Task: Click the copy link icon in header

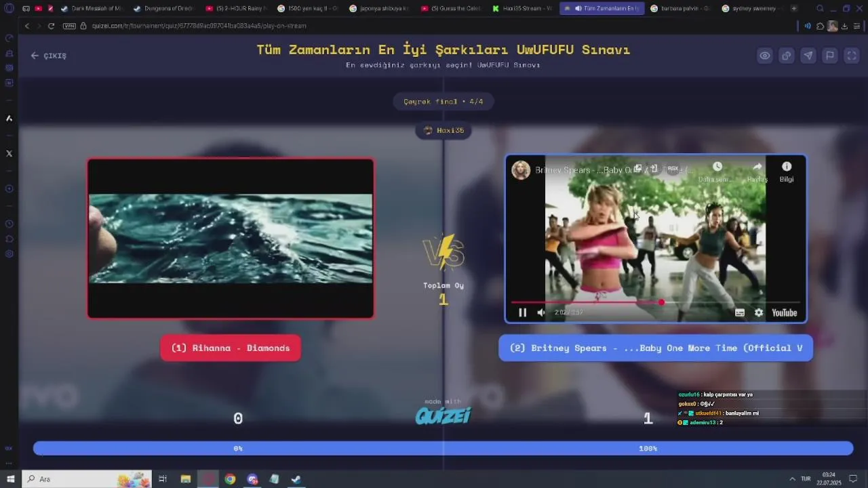Action: coord(787,56)
